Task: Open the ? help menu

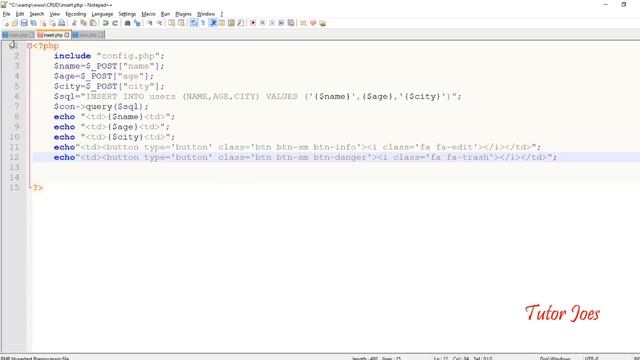Action: (222, 14)
